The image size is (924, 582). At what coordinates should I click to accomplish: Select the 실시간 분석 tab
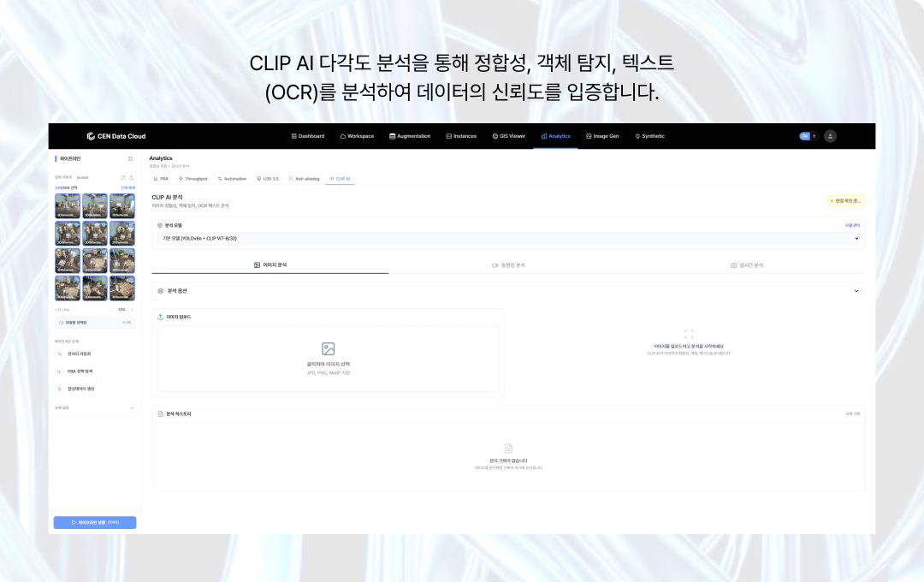click(746, 265)
